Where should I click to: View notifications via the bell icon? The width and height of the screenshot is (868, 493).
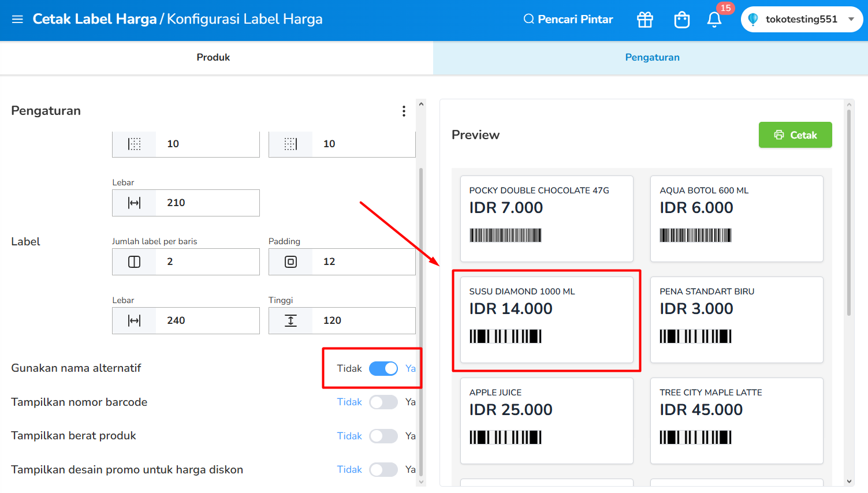(x=714, y=20)
